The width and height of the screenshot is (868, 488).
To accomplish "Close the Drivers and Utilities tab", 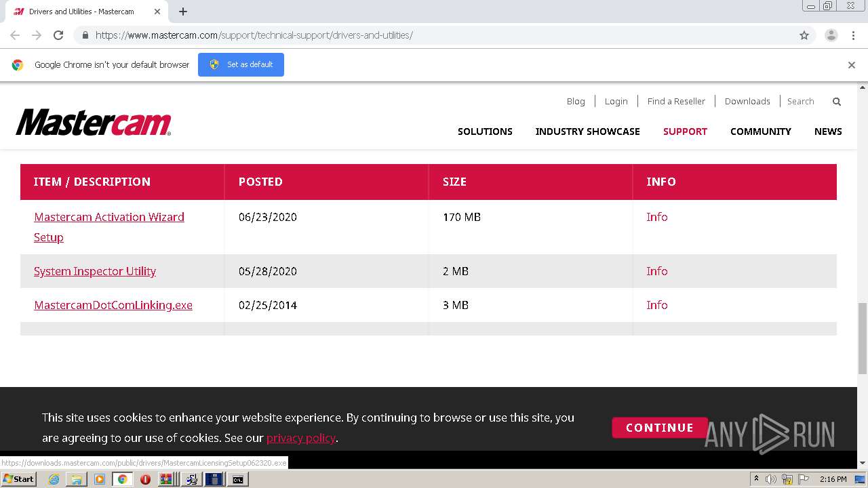I will click(157, 12).
